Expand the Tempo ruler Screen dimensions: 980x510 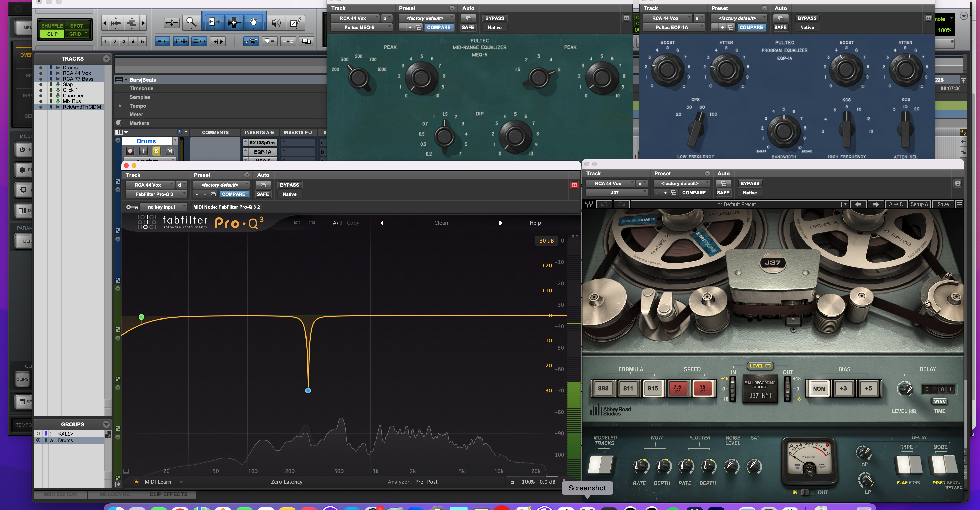(x=121, y=106)
